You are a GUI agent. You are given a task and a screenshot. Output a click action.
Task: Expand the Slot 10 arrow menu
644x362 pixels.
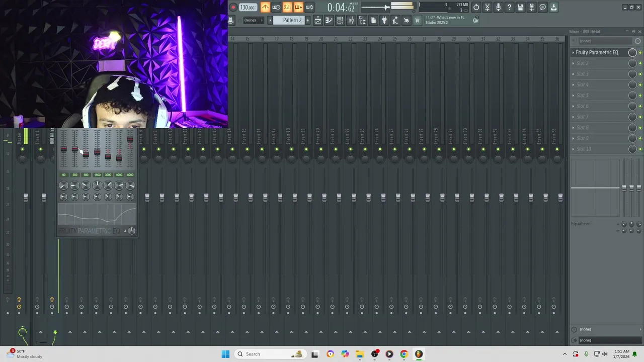pos(573,149)
